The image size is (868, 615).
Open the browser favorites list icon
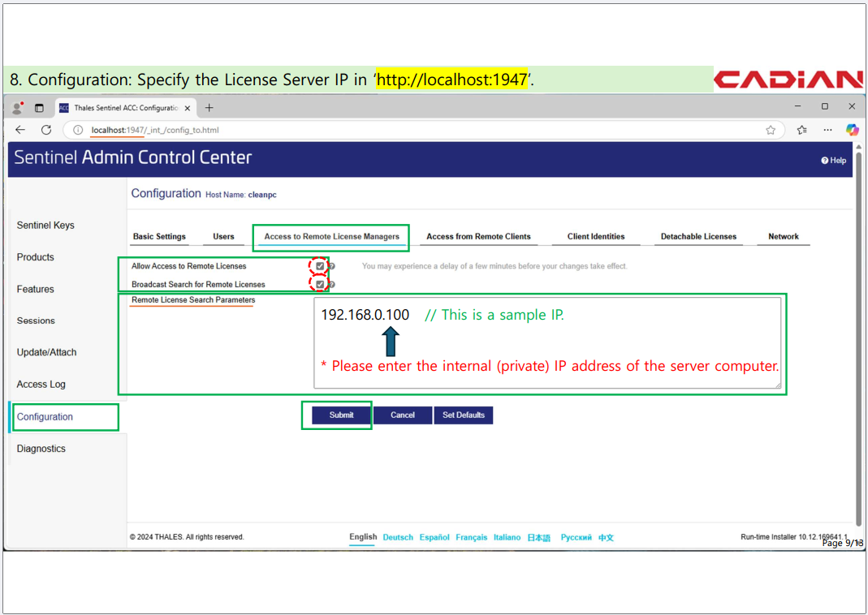click(x=802, y=130)
